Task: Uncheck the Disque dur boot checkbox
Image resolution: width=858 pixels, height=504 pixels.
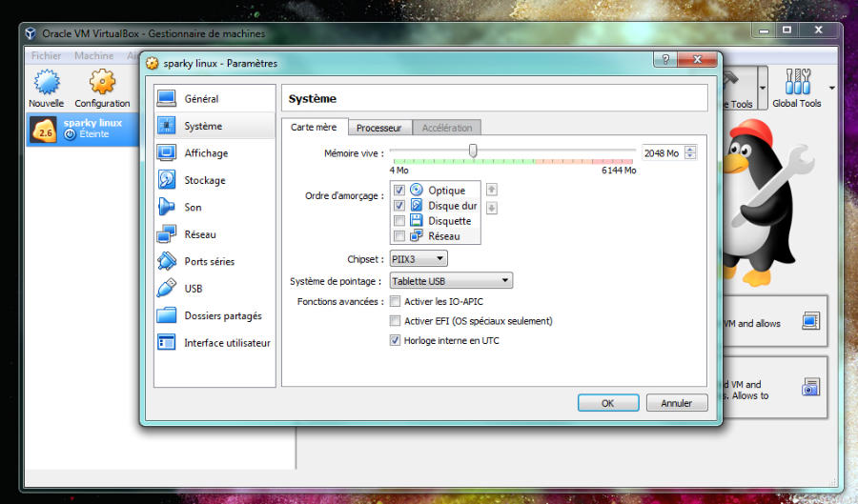Action: (399, 205)
